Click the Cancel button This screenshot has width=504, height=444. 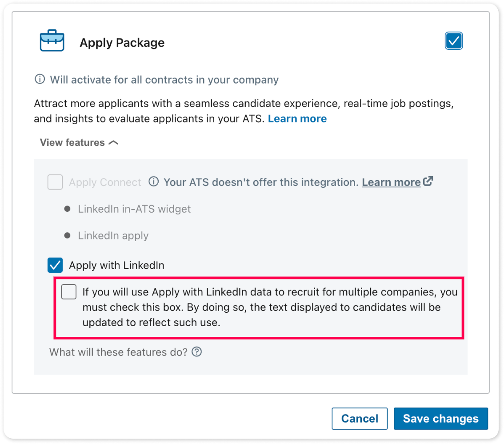point(360,418)
